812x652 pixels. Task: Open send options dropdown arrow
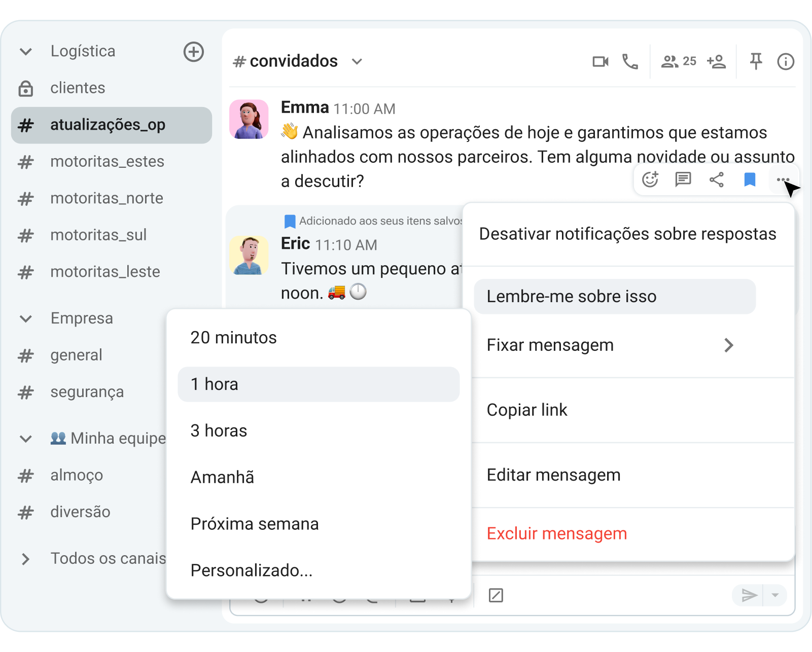[x=775, y=595]
